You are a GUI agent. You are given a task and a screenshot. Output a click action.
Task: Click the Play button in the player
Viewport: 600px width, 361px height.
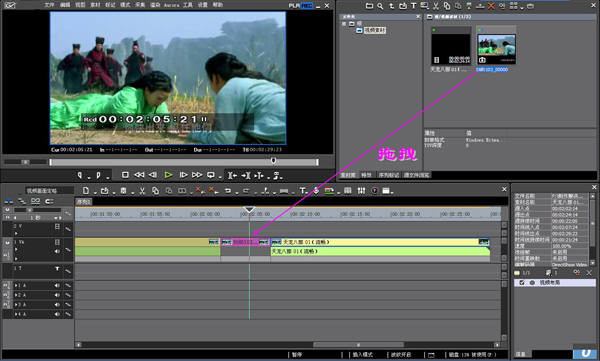pos(168,175)
